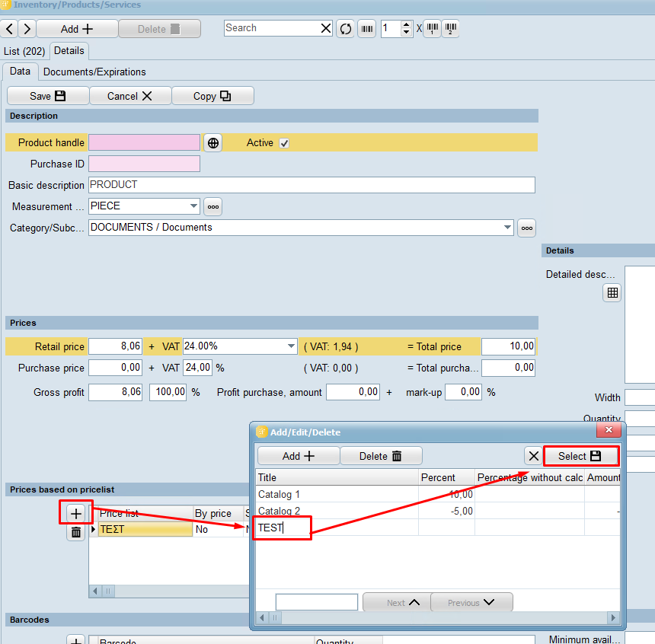Go to the previous record with the left arrow
This screenshot has width=655, height=644.
coord(9,29)
